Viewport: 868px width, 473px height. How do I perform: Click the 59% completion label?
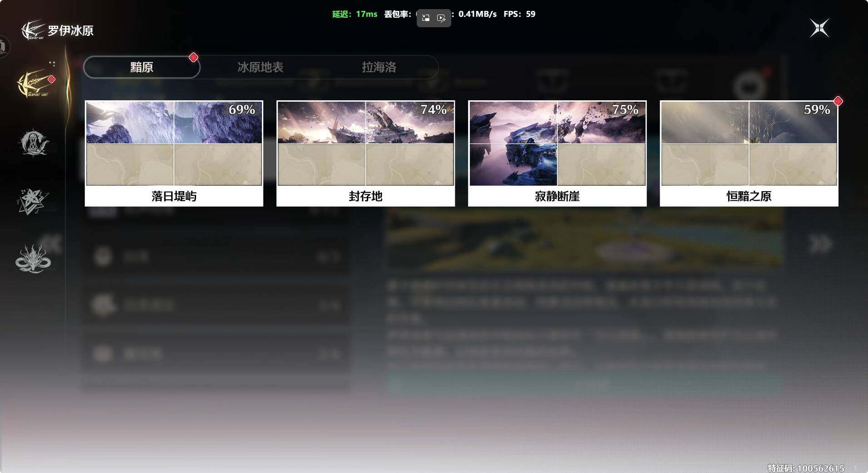click(816, 109)
